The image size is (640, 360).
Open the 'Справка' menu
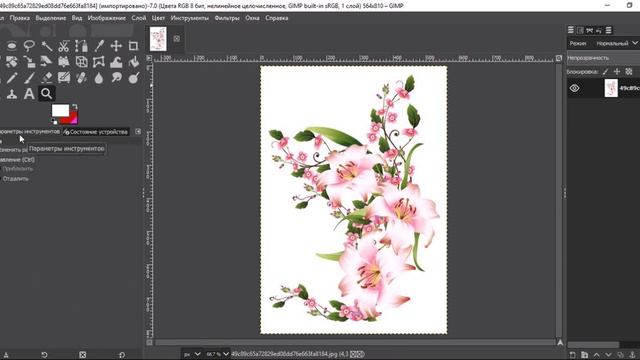tap(277, 18)
